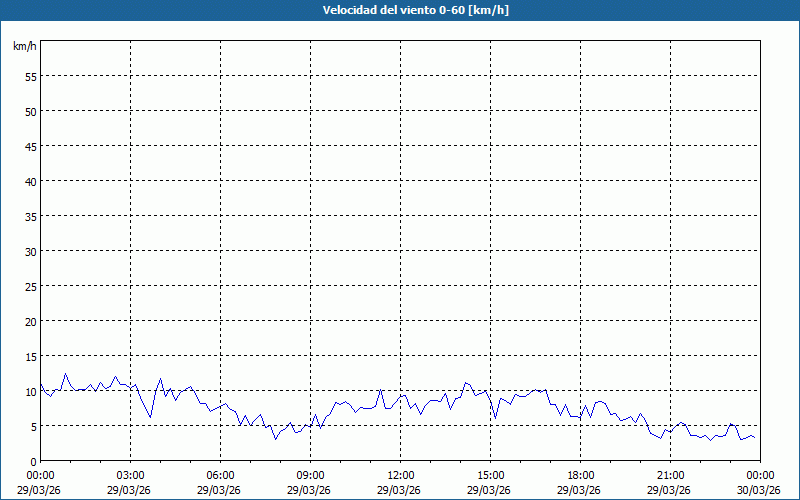Image resolution: width=800 pixels, height=500 pixels.
Task: Click the 03:00 time label
Action: [x=130, y=475]
